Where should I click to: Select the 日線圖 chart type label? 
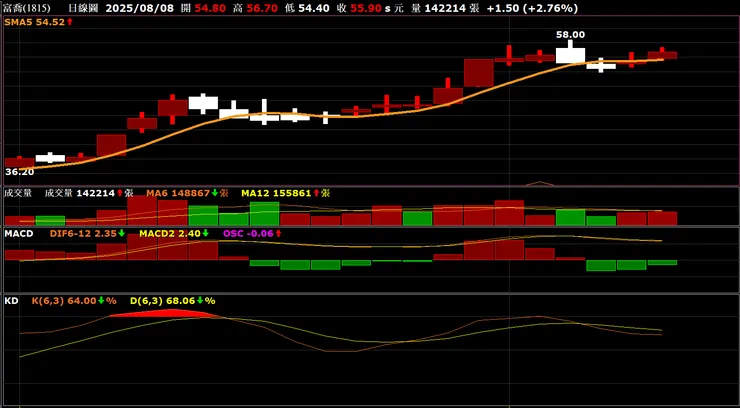tap(83, 8)
